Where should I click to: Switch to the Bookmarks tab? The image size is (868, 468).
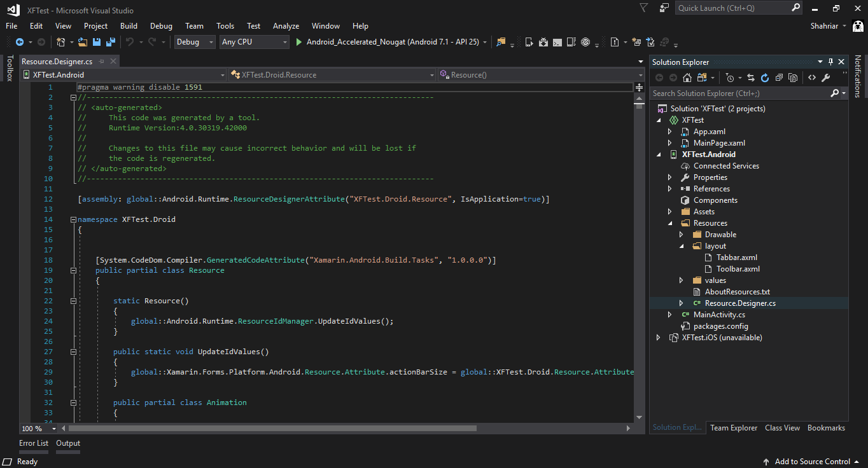click(x=826, y=428)
